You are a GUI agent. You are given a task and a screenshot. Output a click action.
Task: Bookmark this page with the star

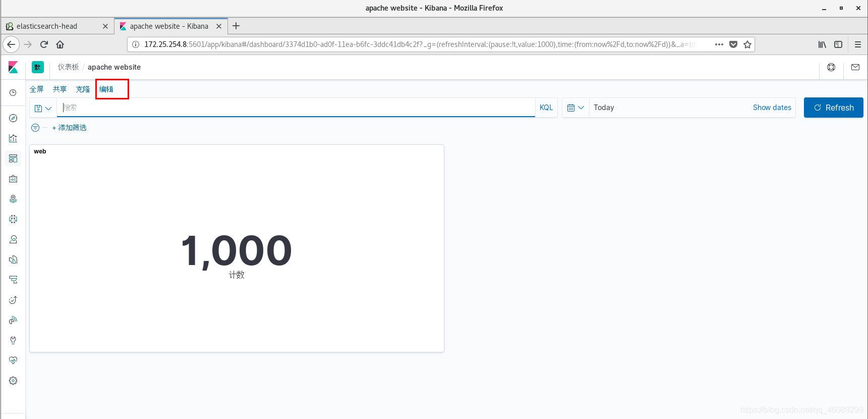pos(747,44)
